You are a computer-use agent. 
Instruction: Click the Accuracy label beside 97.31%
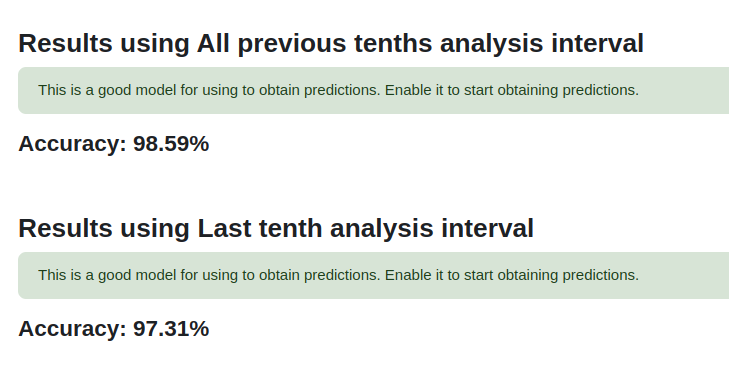tap(73, 329)
